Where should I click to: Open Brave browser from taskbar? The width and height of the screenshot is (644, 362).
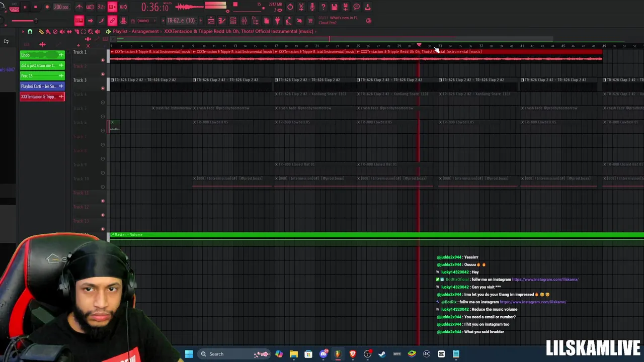click(353, 354)
